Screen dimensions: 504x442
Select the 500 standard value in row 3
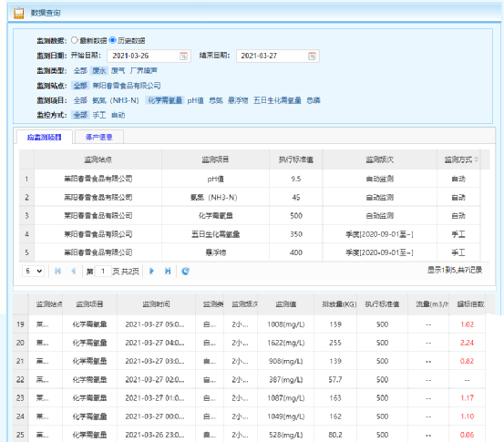click(x=296, y=216)
